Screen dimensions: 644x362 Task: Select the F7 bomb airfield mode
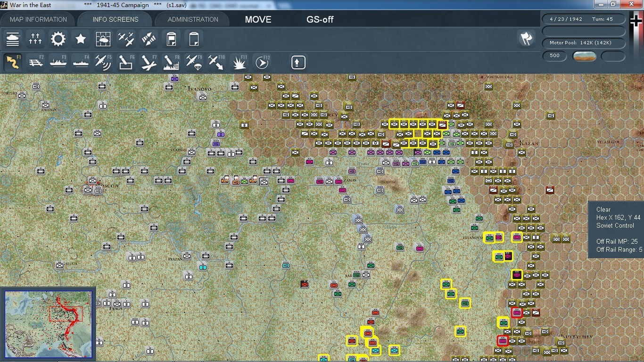tap(149, 62)
